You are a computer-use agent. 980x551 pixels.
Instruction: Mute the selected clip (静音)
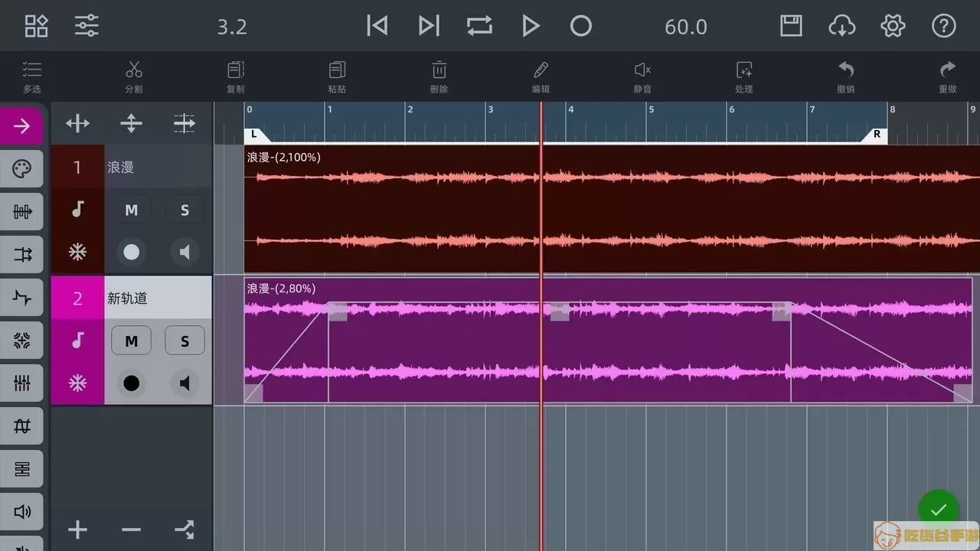point(642,77)
